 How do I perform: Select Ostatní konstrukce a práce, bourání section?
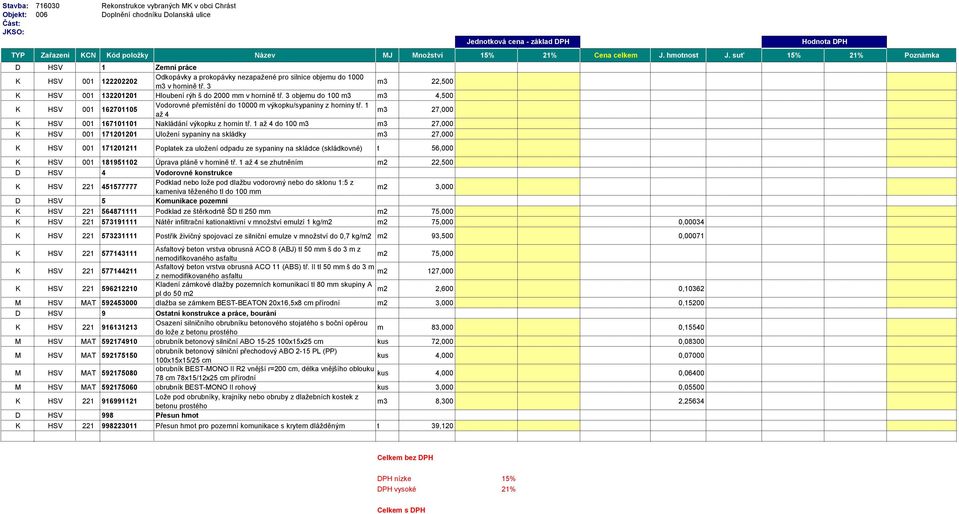216,313
